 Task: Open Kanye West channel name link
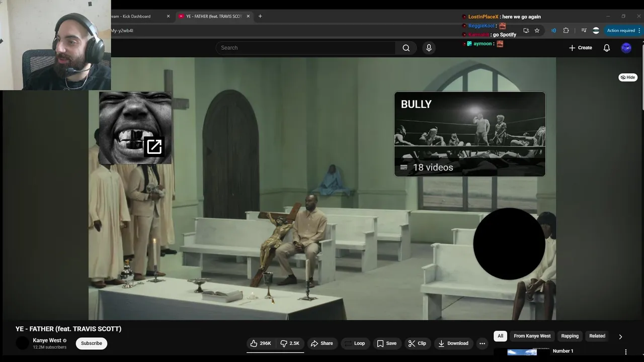tap(47, 340)
